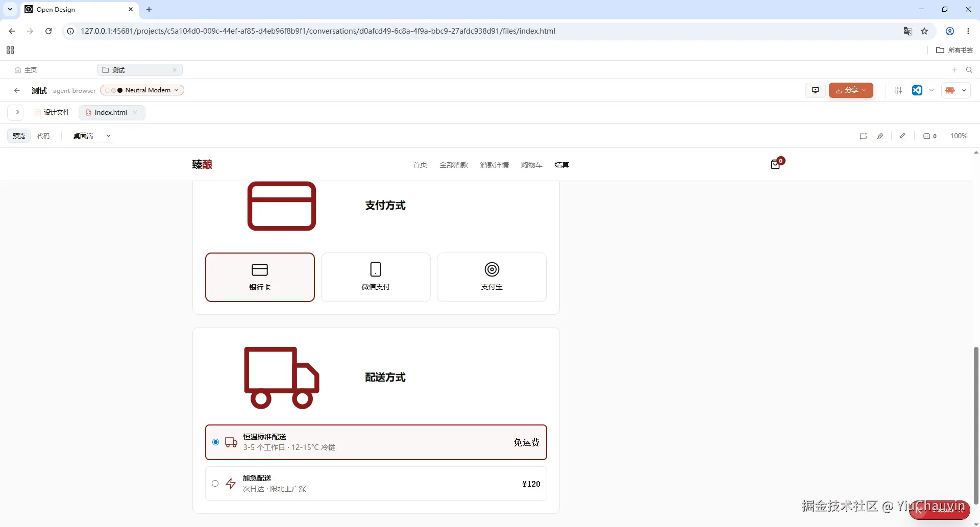Go to 全部酒款 nav item
980x527 pixels.
pyautogui.click(x=454, y=165)
